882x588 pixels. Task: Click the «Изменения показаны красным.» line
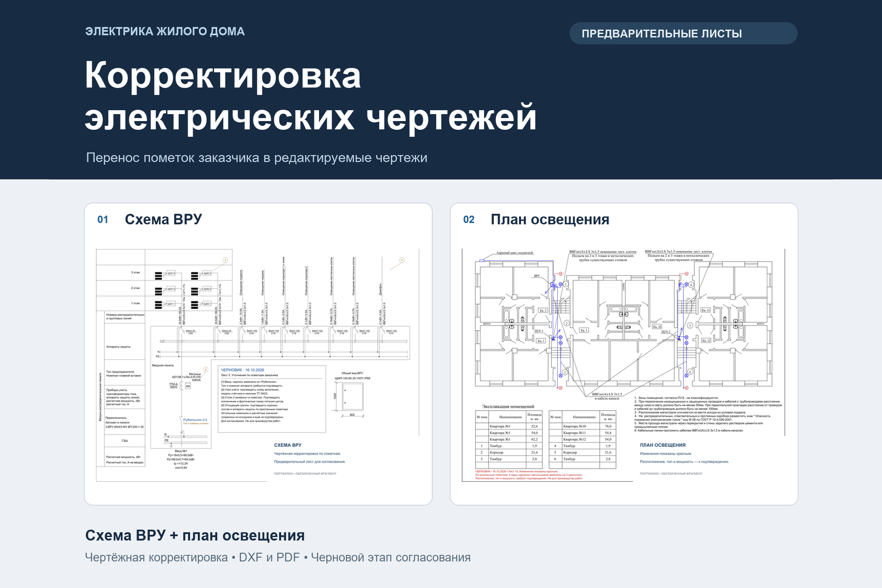pos(666,454)
